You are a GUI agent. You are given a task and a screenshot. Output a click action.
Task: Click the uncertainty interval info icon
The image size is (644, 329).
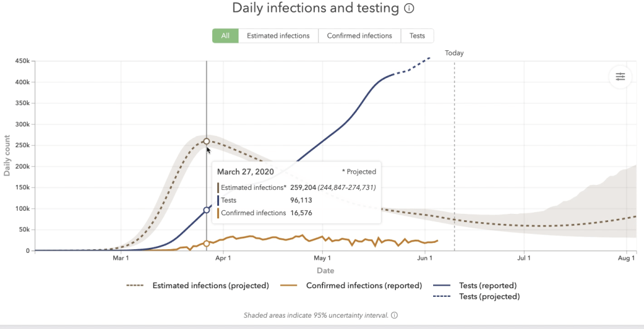(x=394, y=315)
